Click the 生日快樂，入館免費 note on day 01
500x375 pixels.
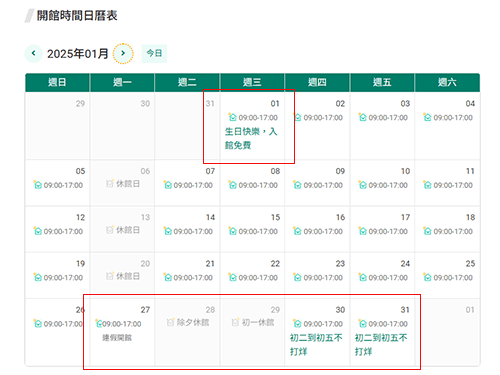[251, 138]
